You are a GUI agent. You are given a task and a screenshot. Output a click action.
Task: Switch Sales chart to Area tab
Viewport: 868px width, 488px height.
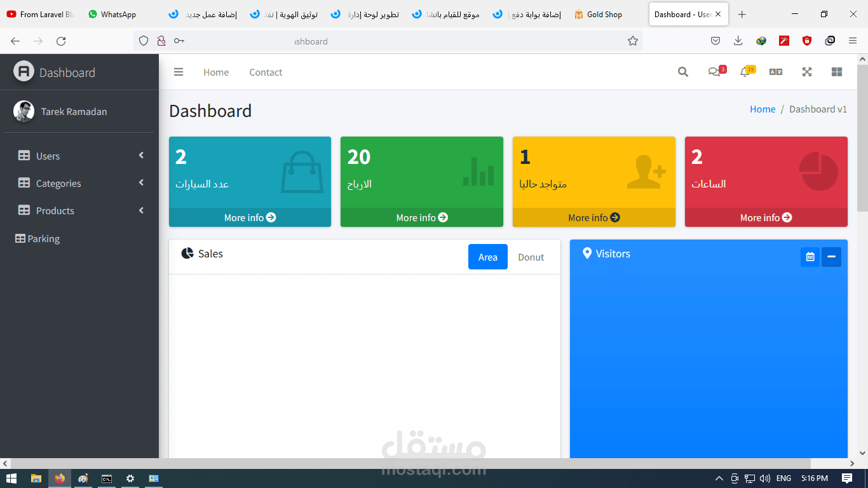coord(488,257)
